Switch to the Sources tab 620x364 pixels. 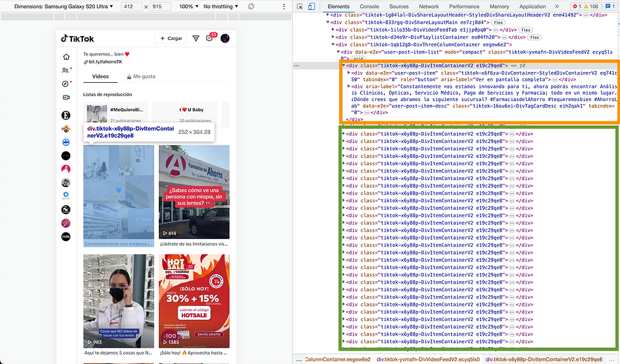pos(399,6)
